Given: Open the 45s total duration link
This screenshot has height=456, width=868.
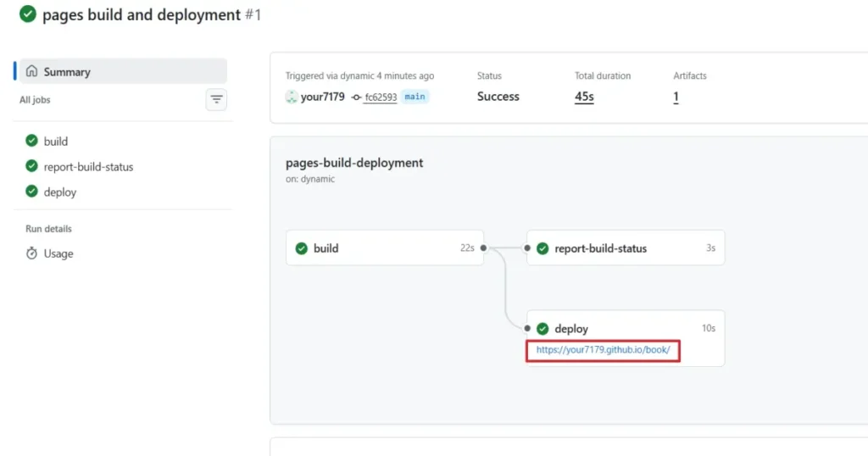Looking at the screenshot, I should pyautogui.click(x=584, y=97).
